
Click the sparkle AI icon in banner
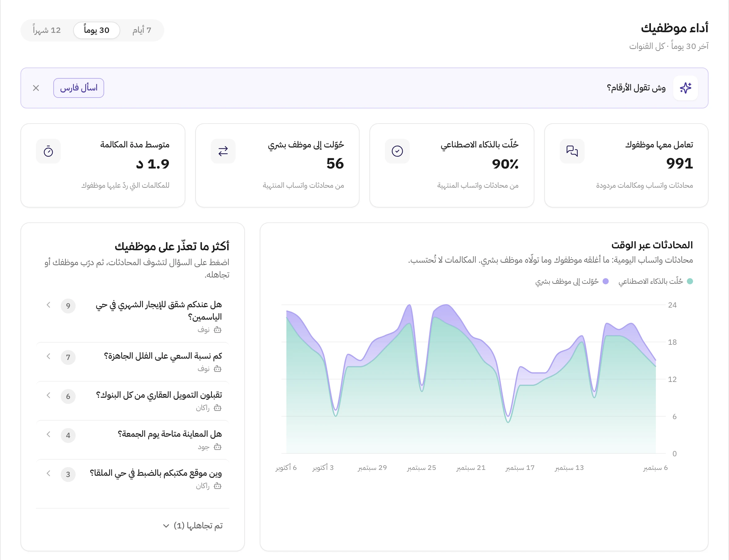point(685,88)
